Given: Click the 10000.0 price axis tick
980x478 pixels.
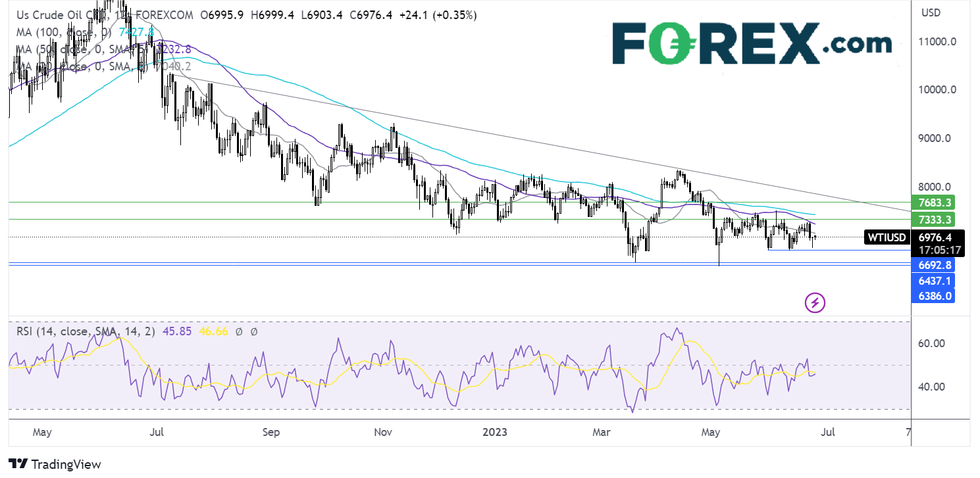Looking at the screenshot, I should click(x=937, y=90).
